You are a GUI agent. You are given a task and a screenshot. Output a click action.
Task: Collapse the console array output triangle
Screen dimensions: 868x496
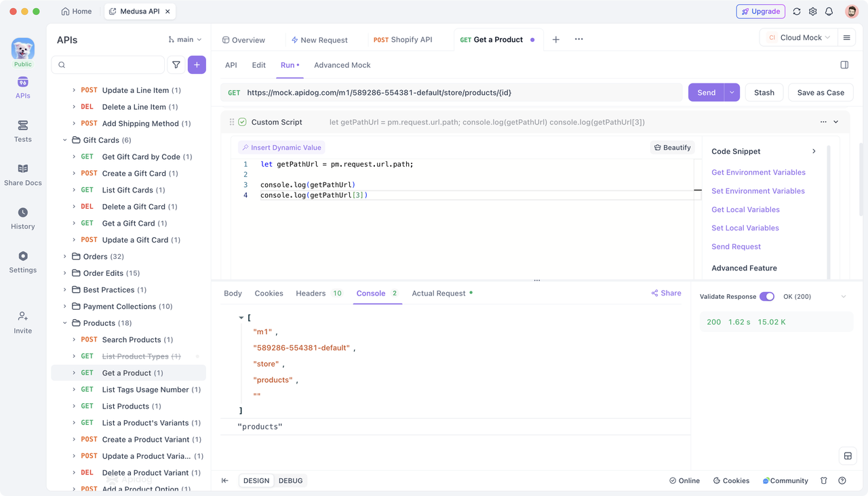(x=241, y=318)
